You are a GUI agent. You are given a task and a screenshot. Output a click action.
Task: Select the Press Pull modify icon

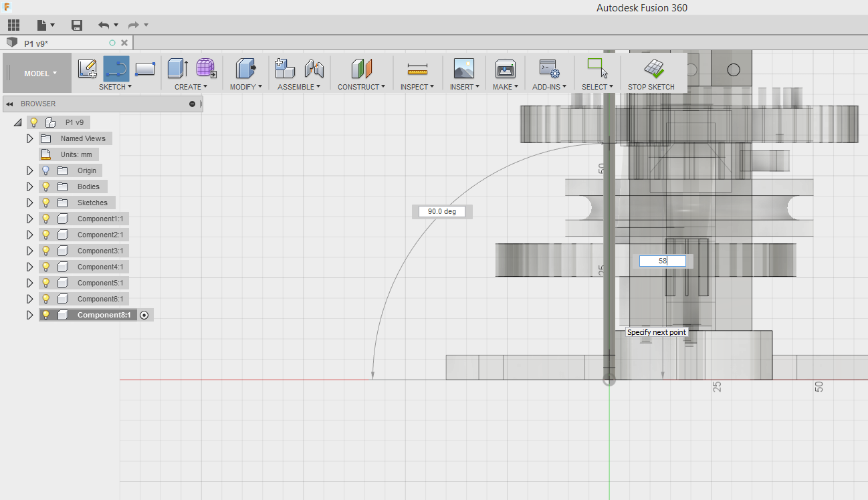click(246, 68)
